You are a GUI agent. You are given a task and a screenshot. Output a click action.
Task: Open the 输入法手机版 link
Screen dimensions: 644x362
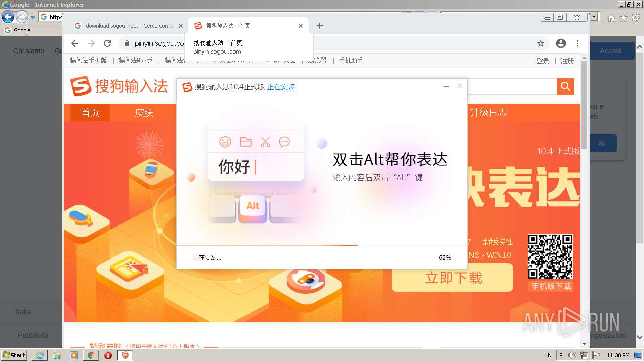tap(89, 60)
